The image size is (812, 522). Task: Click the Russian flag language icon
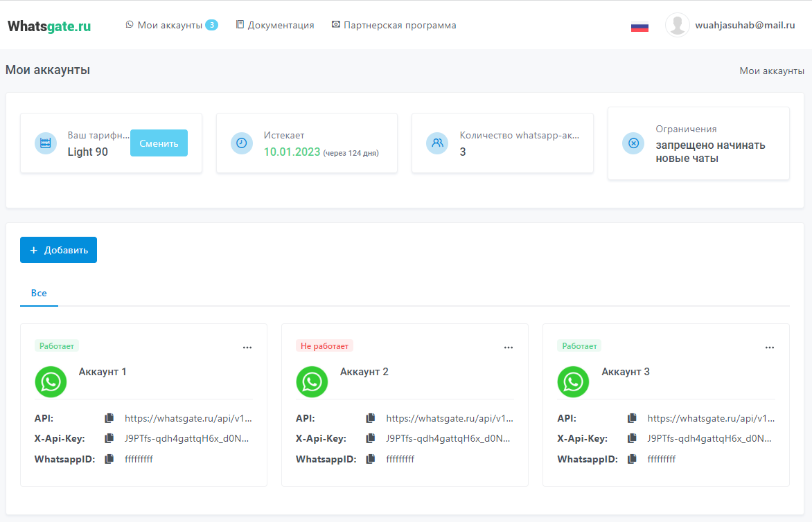click(x=639, y=26)
